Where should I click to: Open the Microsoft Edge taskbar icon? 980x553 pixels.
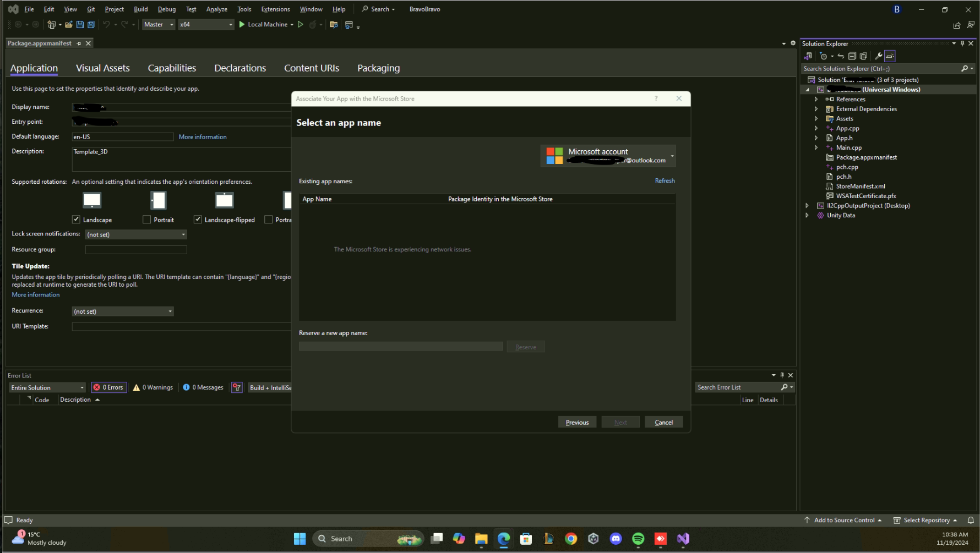[504, 539]
